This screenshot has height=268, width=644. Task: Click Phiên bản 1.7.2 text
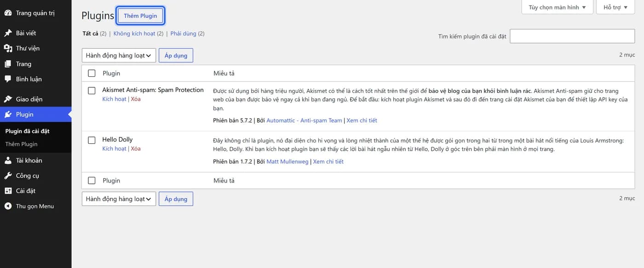[x=233, y=161]
